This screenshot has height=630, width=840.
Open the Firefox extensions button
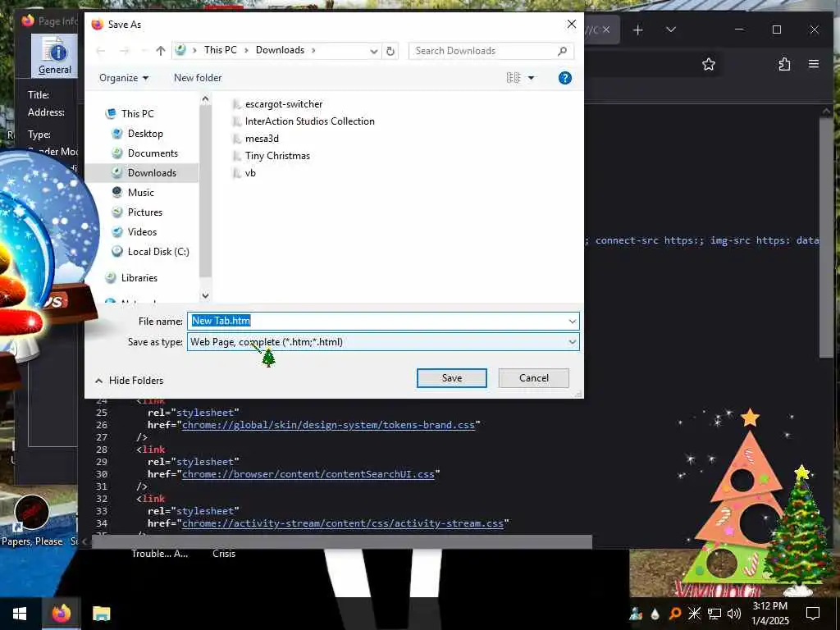(784, 65)
